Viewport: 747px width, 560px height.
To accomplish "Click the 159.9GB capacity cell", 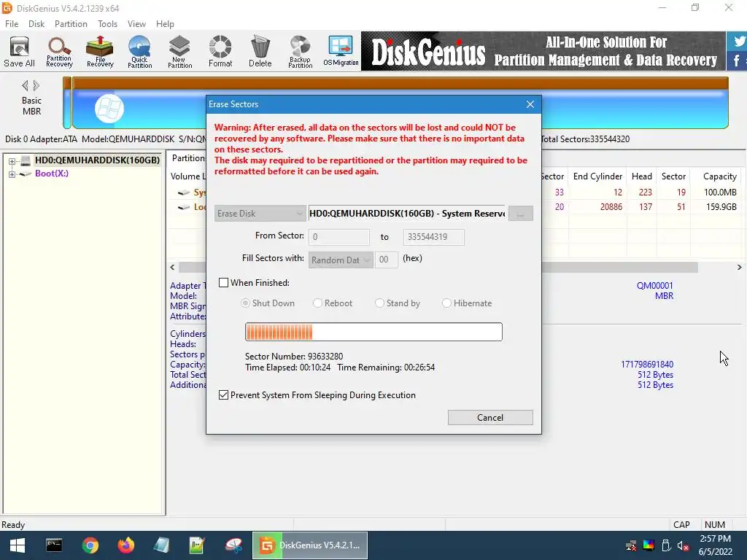I will pos(720,206).
